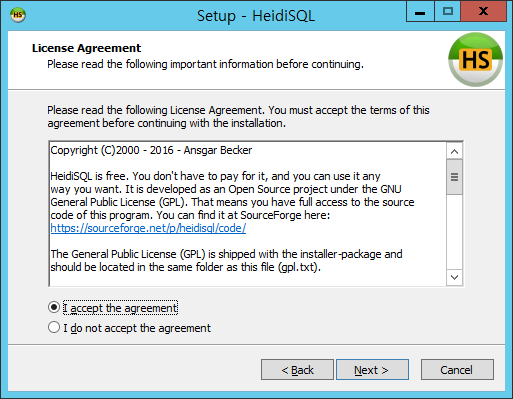The height and width of the screenshot is (399, 513).
Task: Go to the next setup step
Action: coord(372,370)
